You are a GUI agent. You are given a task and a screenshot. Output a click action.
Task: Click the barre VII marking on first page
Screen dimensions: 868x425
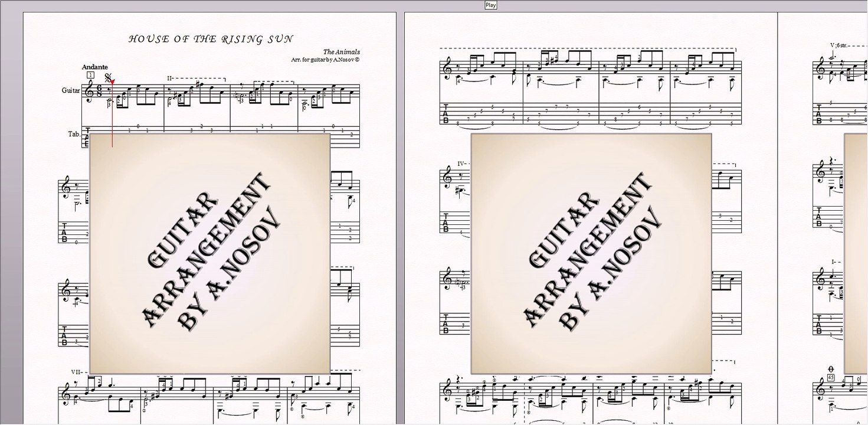pos(77,372)
